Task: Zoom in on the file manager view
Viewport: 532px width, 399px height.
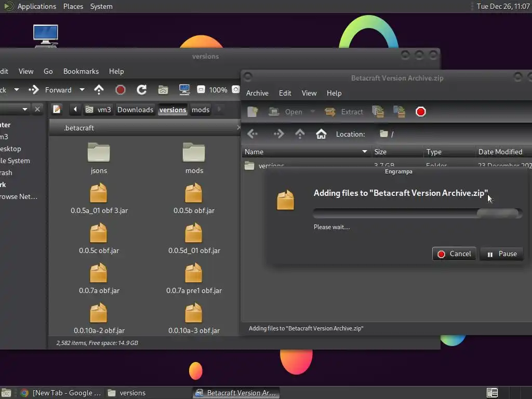Action: coord(235,89)
